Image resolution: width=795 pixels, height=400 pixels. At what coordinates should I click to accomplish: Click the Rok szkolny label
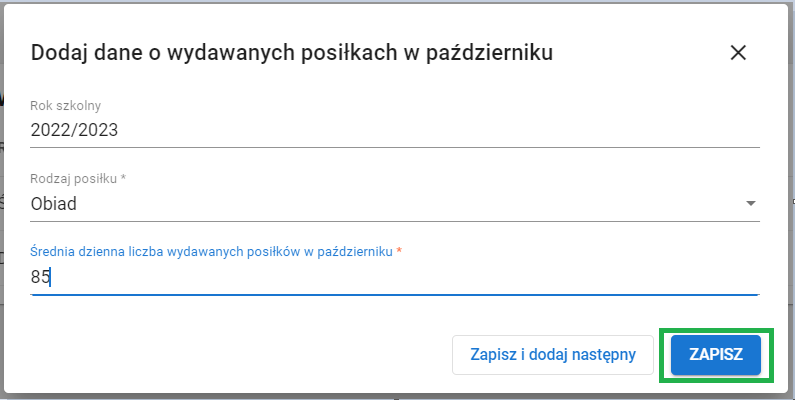coord(66,105)
